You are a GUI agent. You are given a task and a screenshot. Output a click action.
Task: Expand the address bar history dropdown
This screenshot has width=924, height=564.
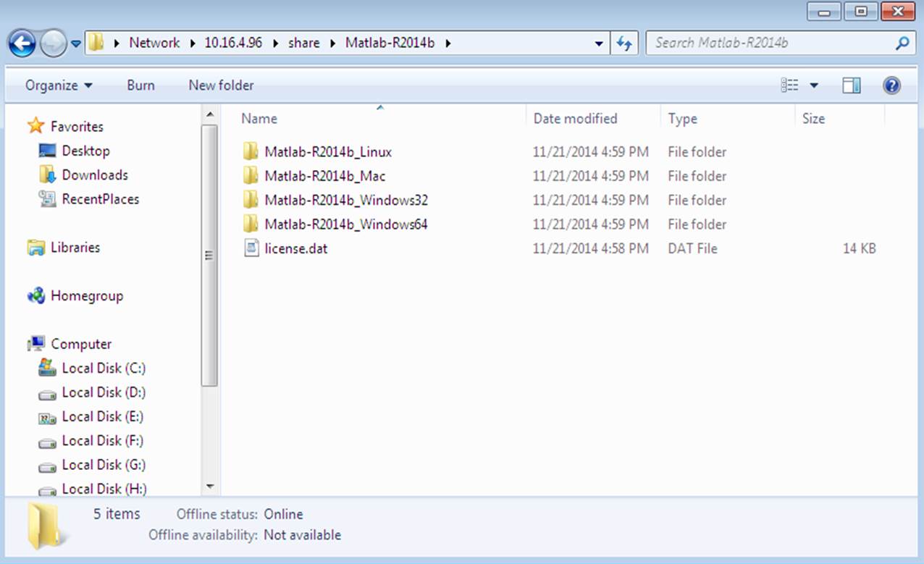coord(599,43)
